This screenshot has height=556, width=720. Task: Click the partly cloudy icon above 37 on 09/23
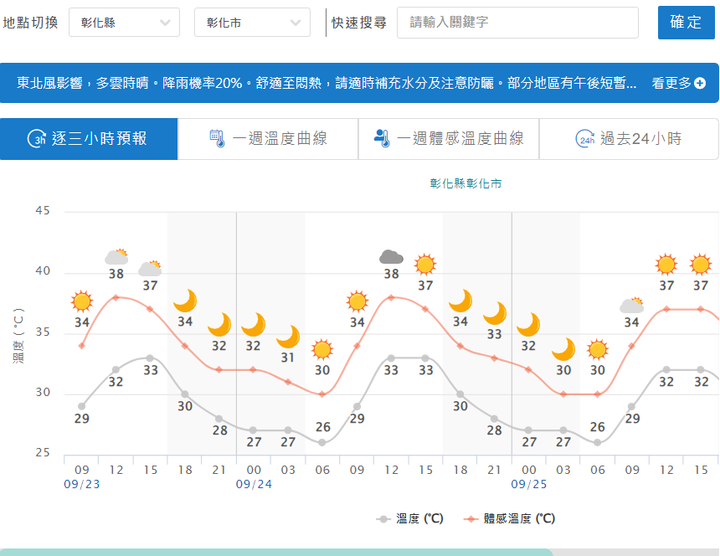[150, 268]
